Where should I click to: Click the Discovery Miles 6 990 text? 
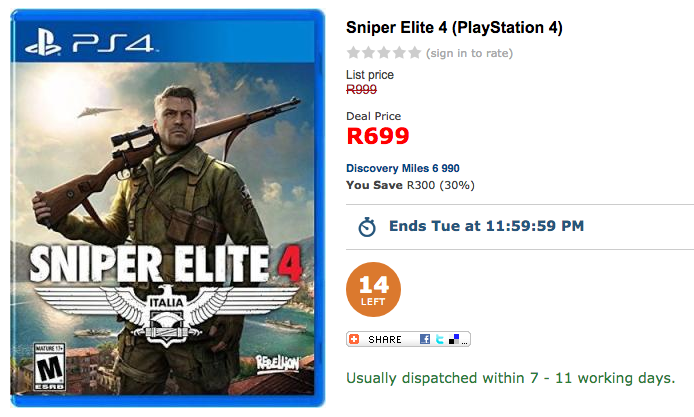pyautogui.click(x=403, y=168)
